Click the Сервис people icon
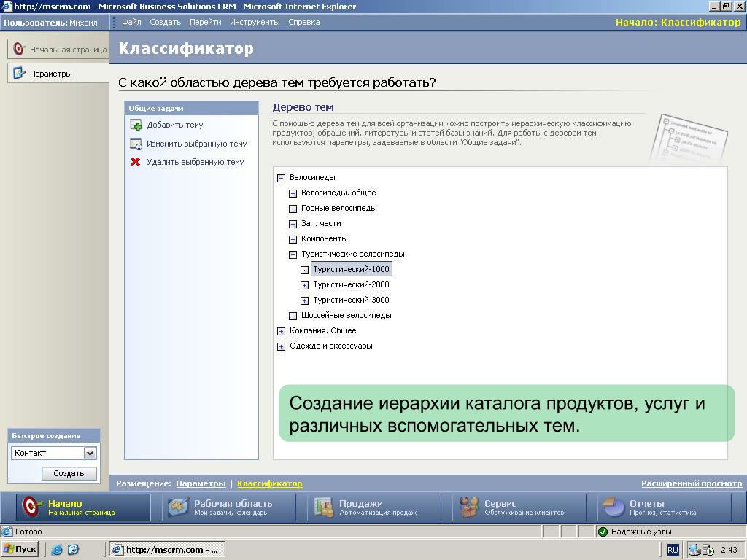This screenshot has height=560, width=747. click(x=469, y=507)
